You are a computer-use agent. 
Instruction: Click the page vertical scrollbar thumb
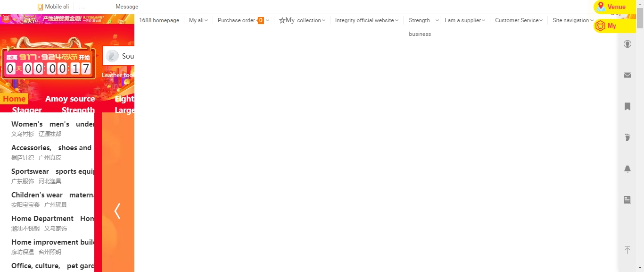[x=640, y=18]
